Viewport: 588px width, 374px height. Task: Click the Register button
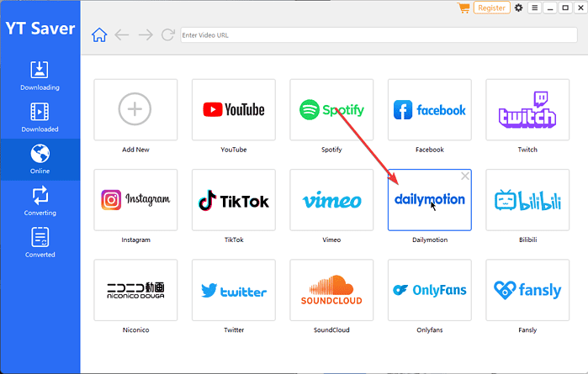point(492,8)
